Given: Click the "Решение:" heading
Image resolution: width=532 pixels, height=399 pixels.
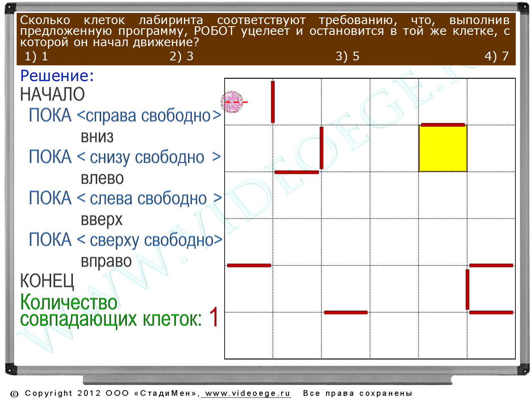Looking at the screenshot, I should pyautogui.click(x=57, y=76).
